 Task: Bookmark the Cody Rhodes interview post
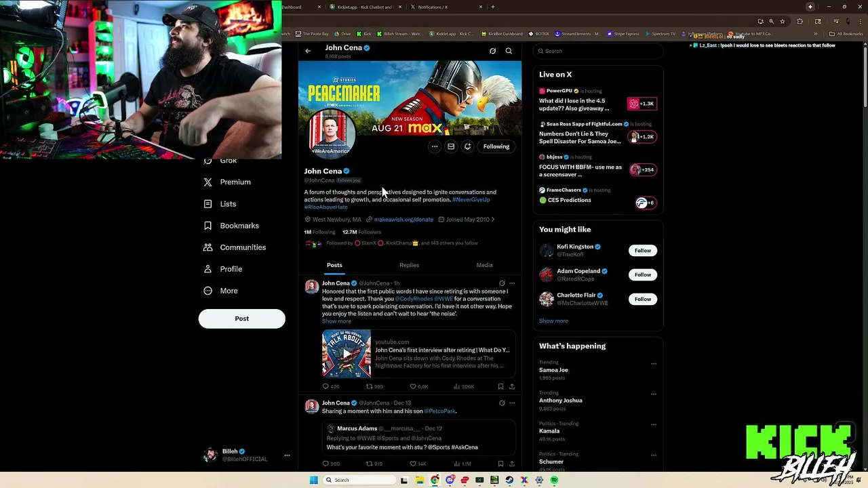500,386
